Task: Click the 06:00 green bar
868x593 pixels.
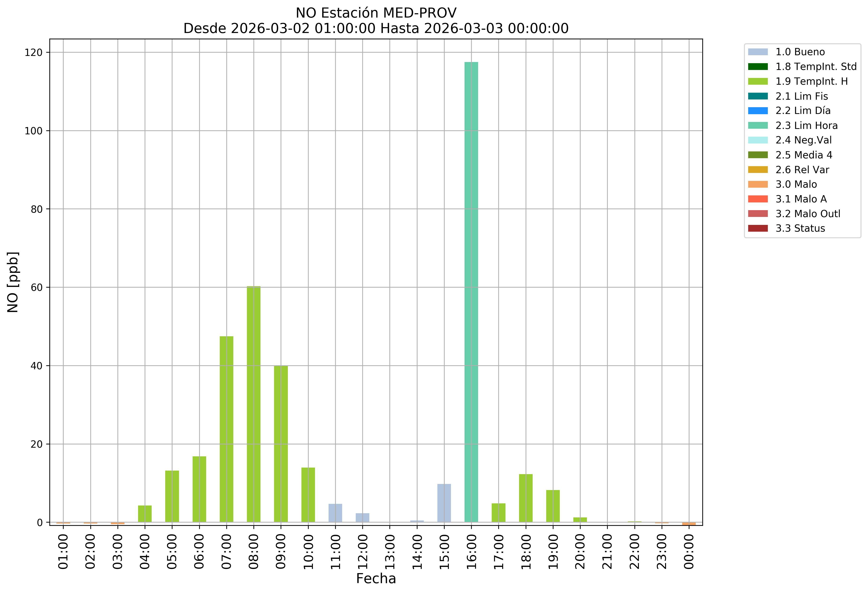Action: click(x=199, y=489)
